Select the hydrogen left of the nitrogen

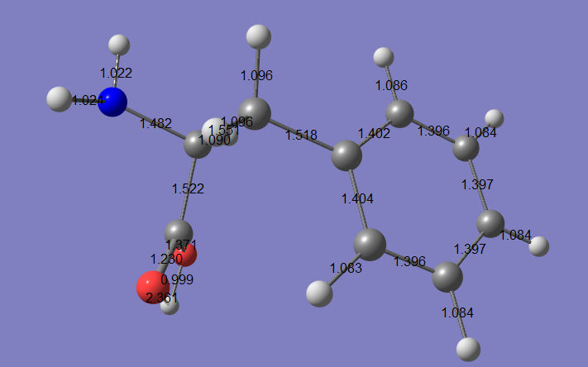(59, 99)
